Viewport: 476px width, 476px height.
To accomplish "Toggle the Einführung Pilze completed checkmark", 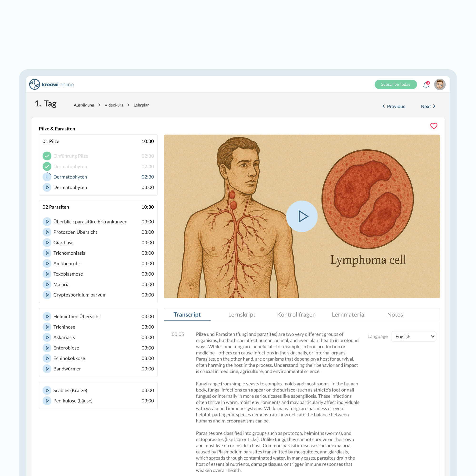I will pyautogui.click(x=47, y=156).
